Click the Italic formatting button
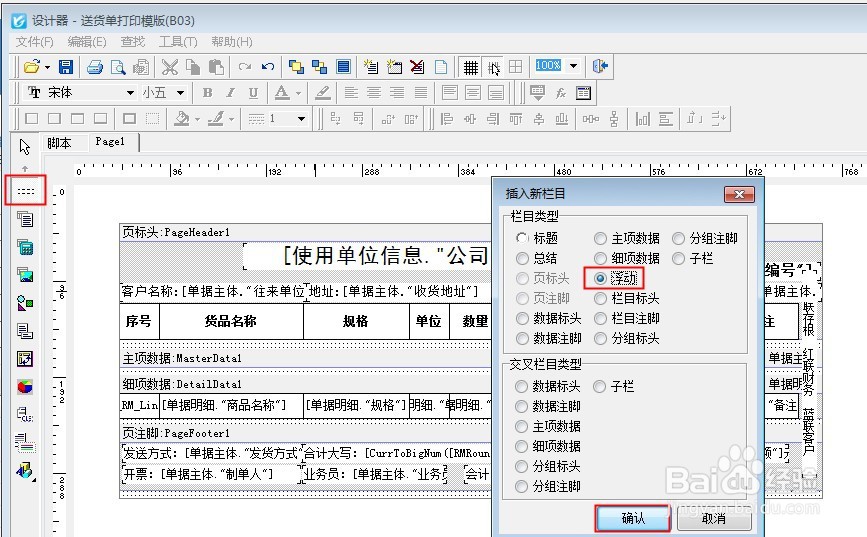This screenshot has height=537, width=867. pyautogui.click(x=230, y=93)
